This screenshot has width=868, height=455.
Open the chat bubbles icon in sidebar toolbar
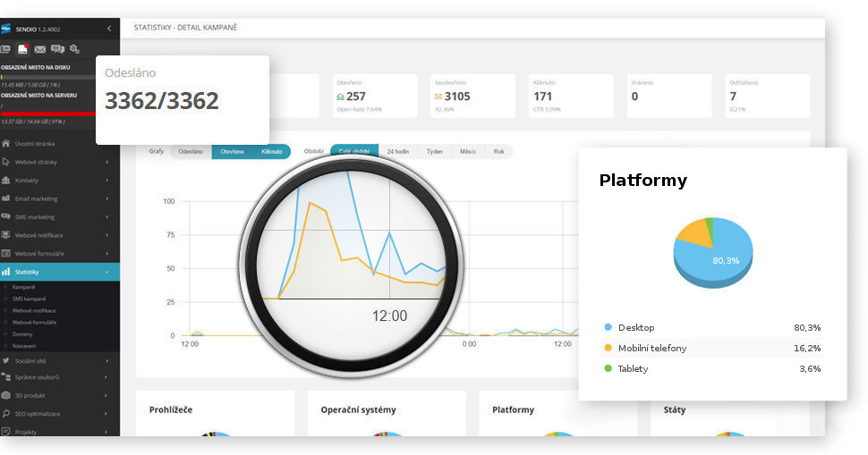(x=57, y=49)
